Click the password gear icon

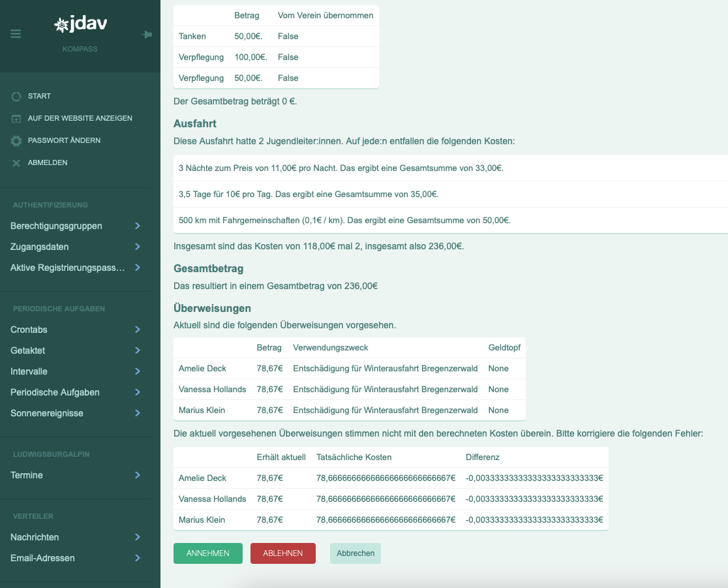click(x=16, y=141)
